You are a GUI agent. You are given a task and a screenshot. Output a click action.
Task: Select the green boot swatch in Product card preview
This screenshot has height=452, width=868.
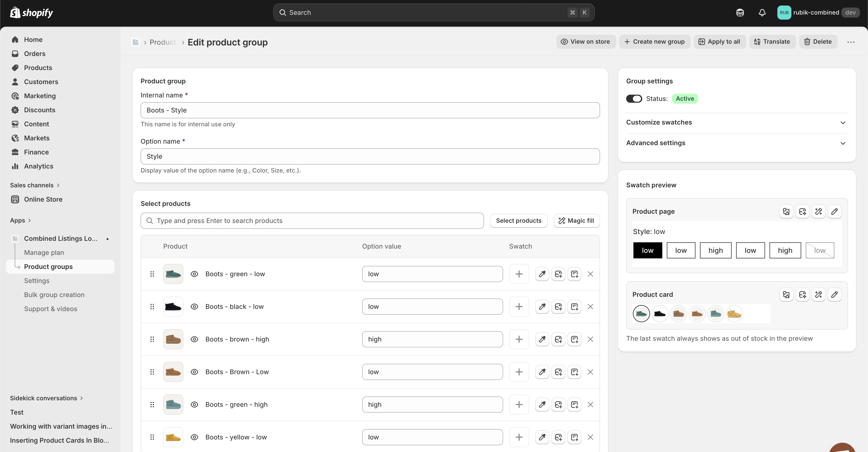click(x=641, y=313)
